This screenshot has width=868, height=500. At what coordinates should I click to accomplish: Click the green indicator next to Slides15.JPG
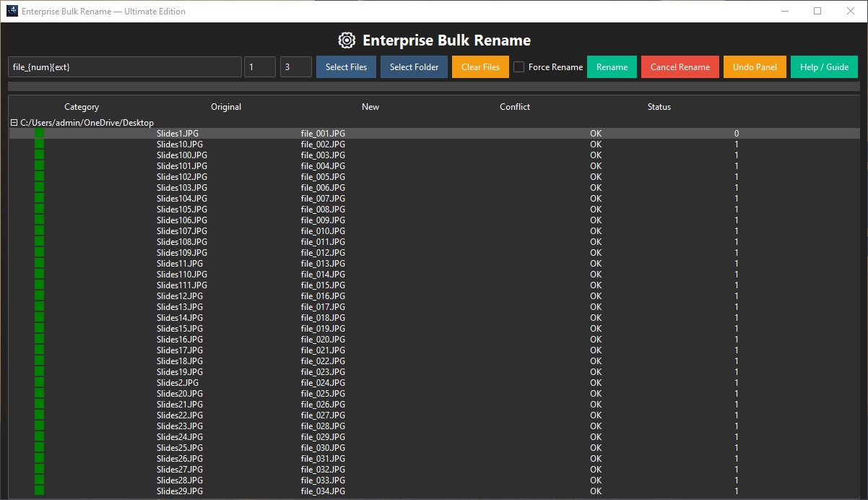(x=39, y=328)
